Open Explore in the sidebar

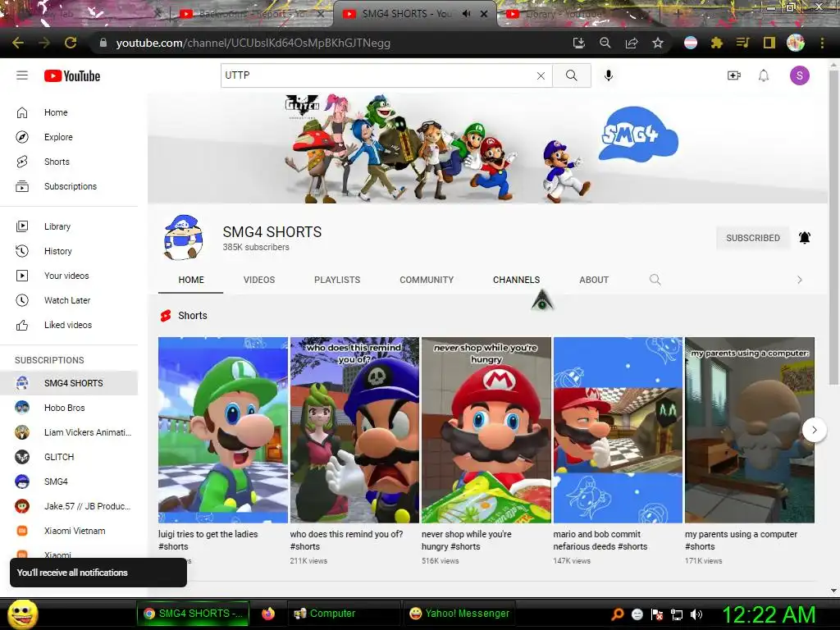pos(69,137)
